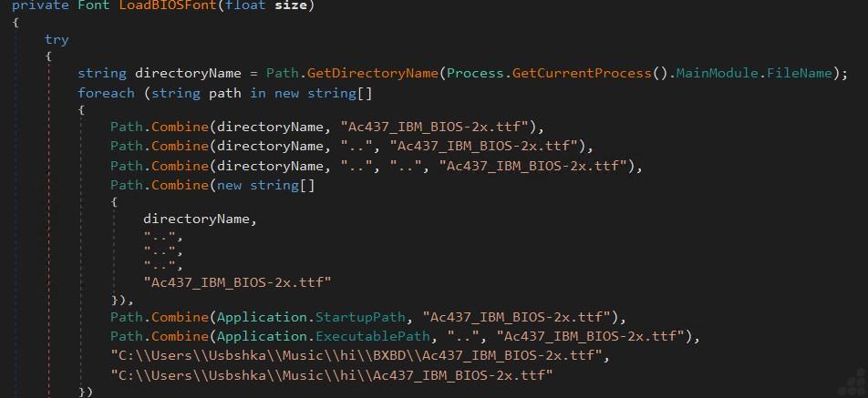Select the path loop variable

pos(224,93)
